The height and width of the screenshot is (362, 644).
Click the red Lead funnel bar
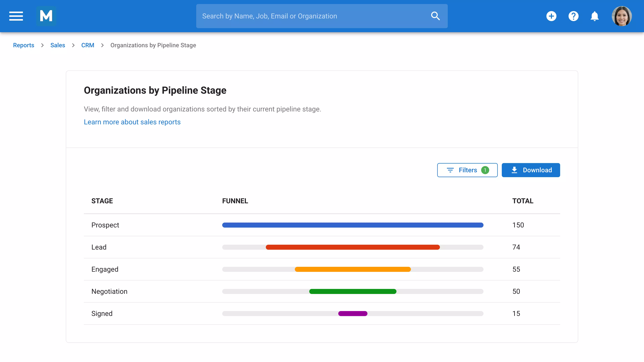(353, 247)
